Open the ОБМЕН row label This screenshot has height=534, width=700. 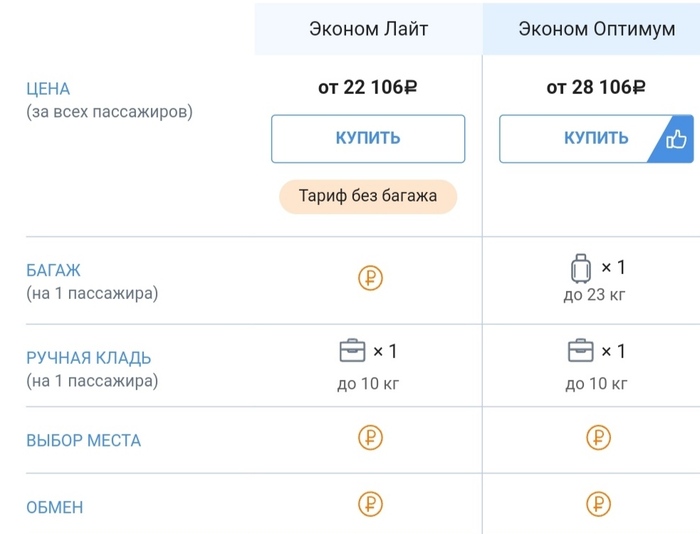coord(54,507)
